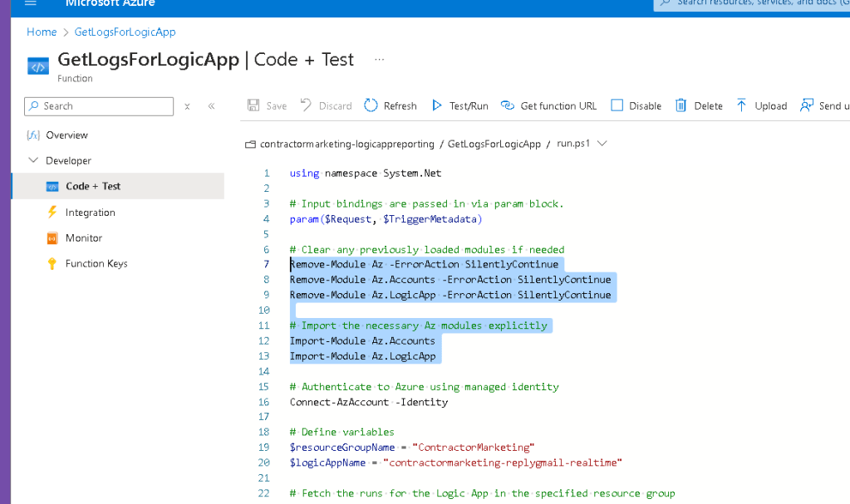Click the Overview fx icon
Screen dimensions: 850x504
click(x=33, y=135)
